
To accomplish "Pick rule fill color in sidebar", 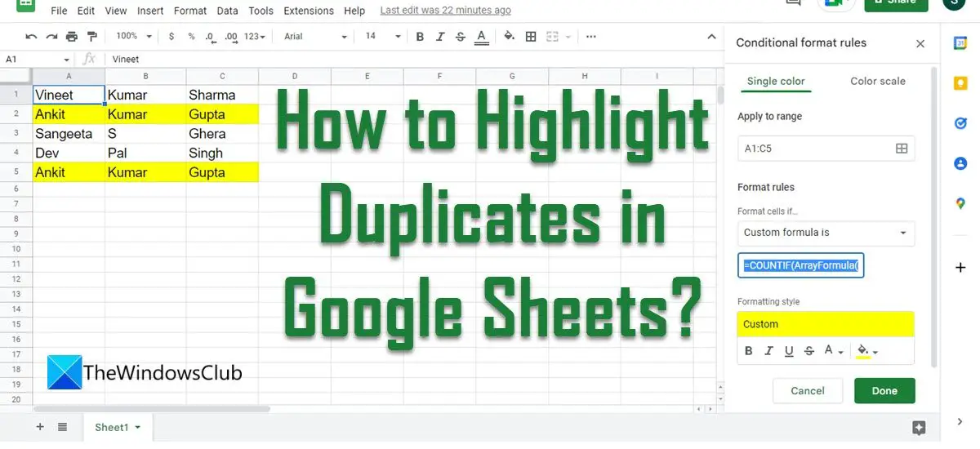I will tap(866, 351).
